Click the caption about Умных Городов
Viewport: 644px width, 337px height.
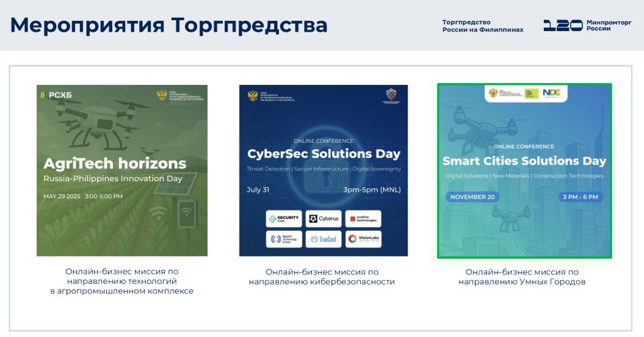pos(522,277)
